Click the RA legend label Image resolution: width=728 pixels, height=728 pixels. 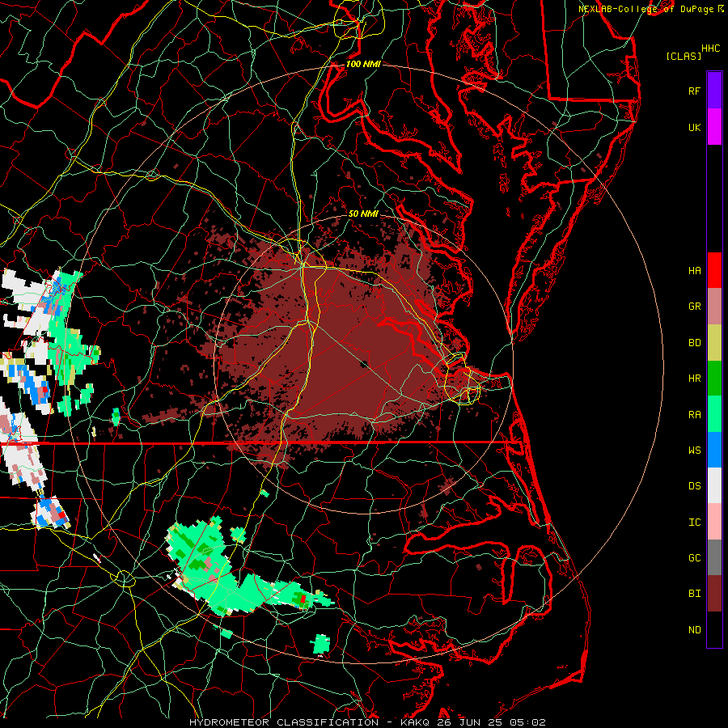coord(694,415)
